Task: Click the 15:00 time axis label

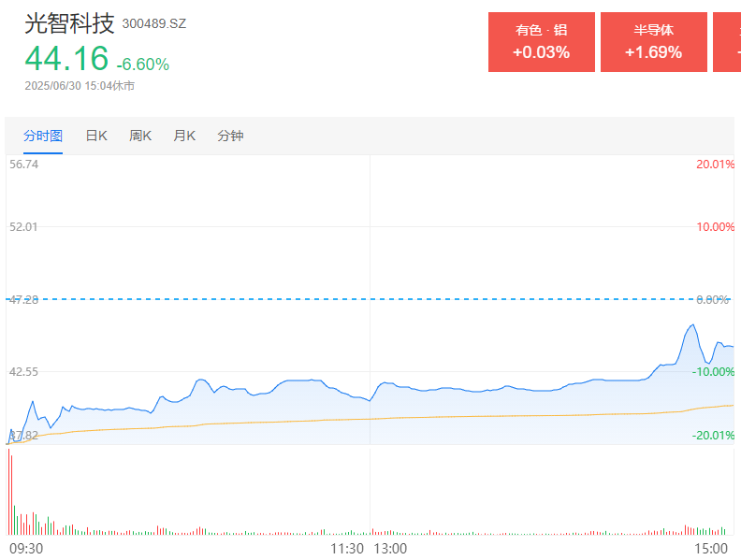Action: [711, 549]
